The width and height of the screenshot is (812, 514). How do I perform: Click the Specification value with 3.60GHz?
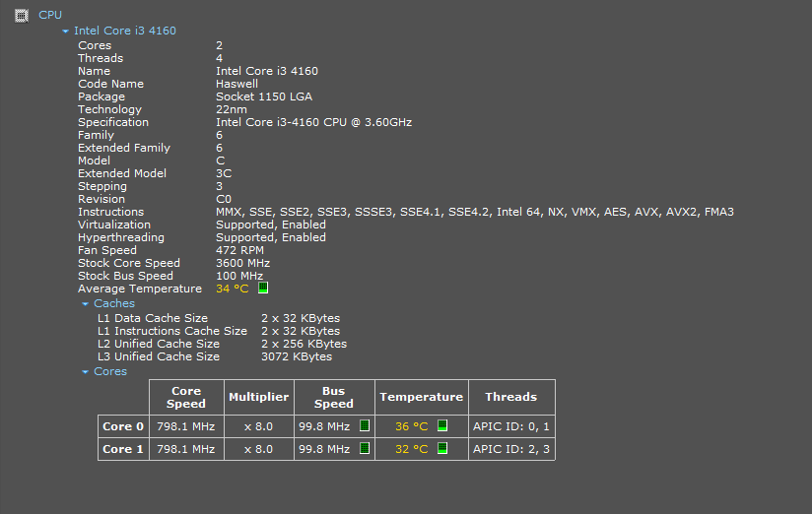[x=313, y=122]
